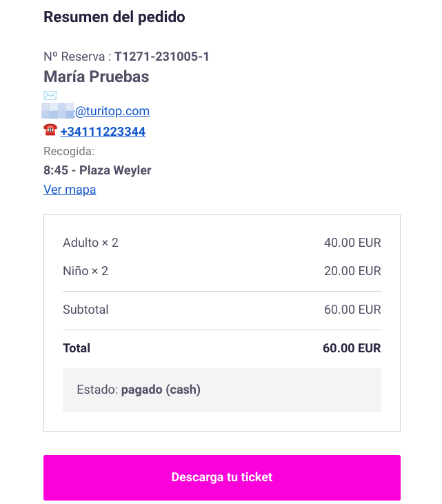Click the Estado: pagado (cash) status box

(x=222, y=390)
